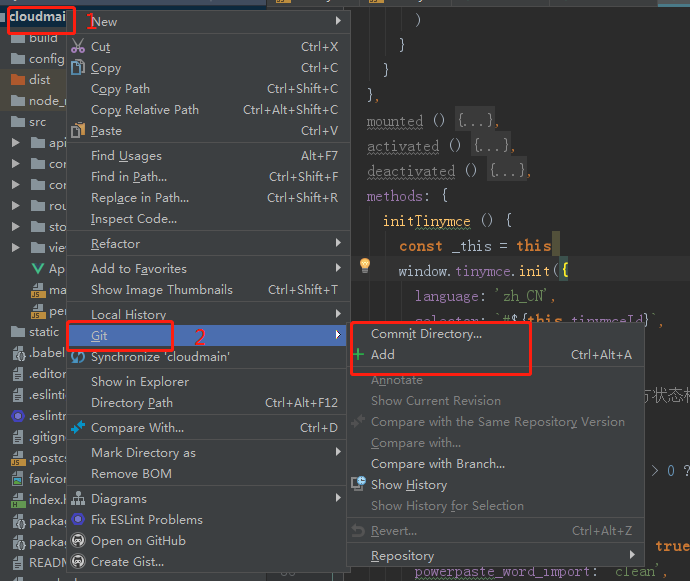Click the static folder icon

pyautogui.click(x=18, y=331)
